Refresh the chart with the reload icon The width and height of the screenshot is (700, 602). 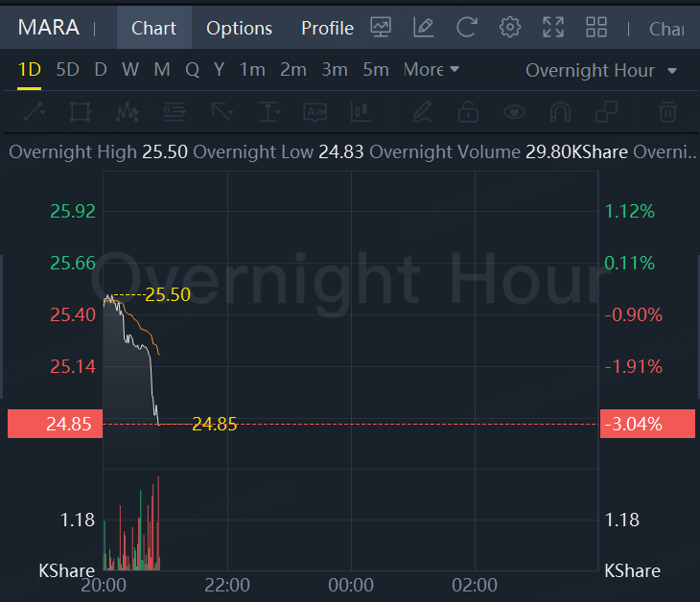tap(467, 28)
